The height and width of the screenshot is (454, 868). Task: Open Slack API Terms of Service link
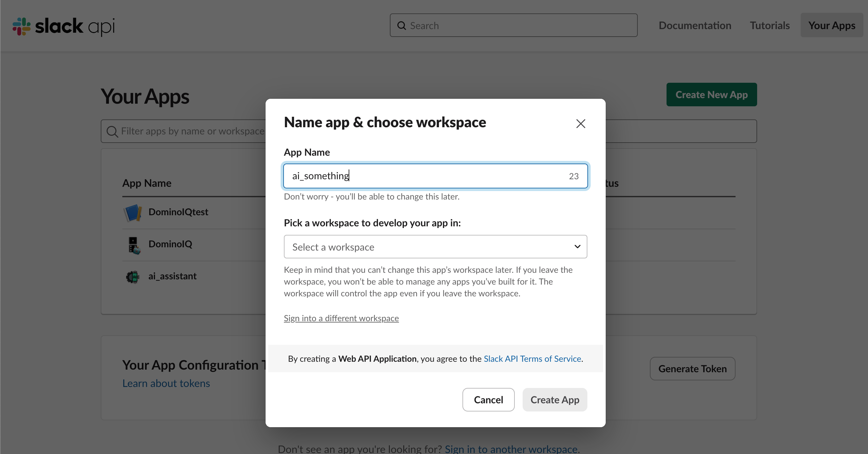coord(532,358)
